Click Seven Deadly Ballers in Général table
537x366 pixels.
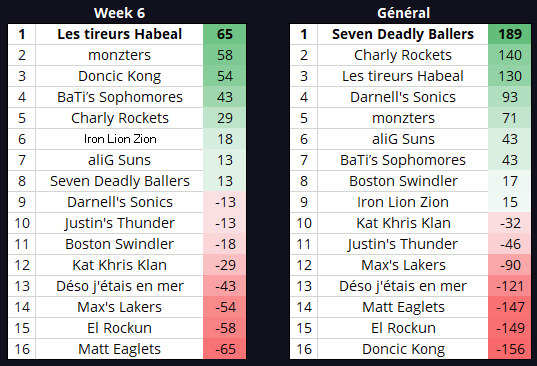point(403,34)
